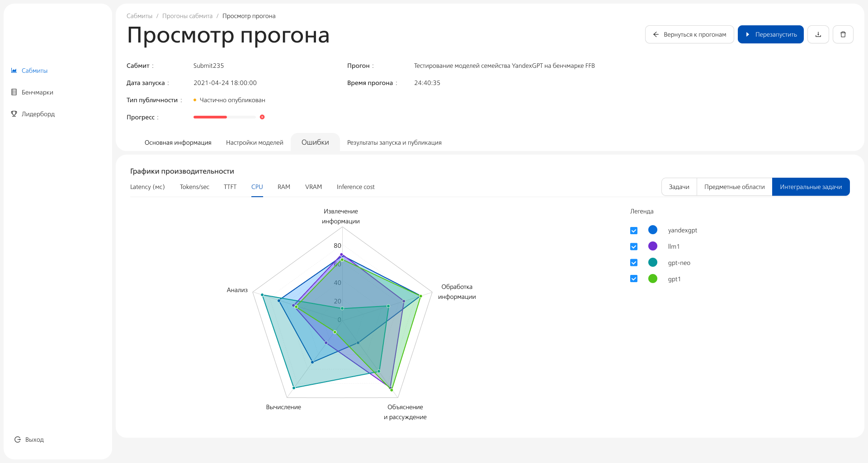Click the trash delete icon button
The image size is (868, 463).
click(843, 34)
